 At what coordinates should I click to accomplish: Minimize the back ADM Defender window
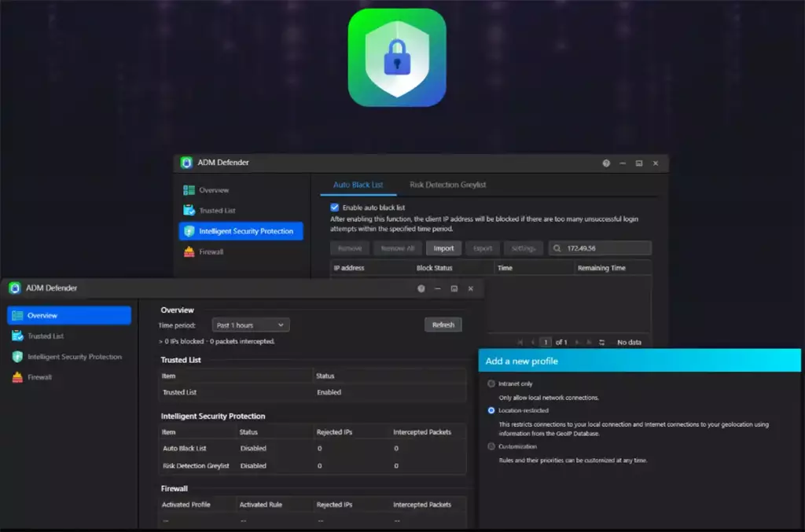pyautogui.click(x=623, y=163)
